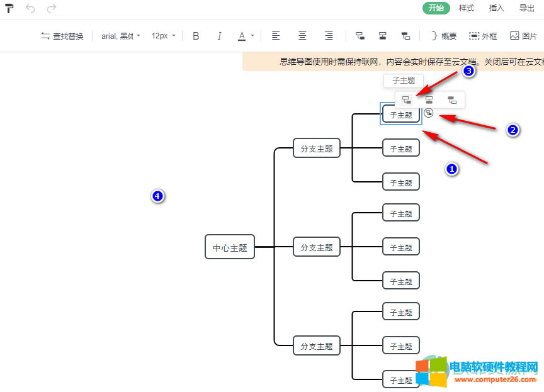Undo the last action

pyautogui.click(x=30, y=8)
